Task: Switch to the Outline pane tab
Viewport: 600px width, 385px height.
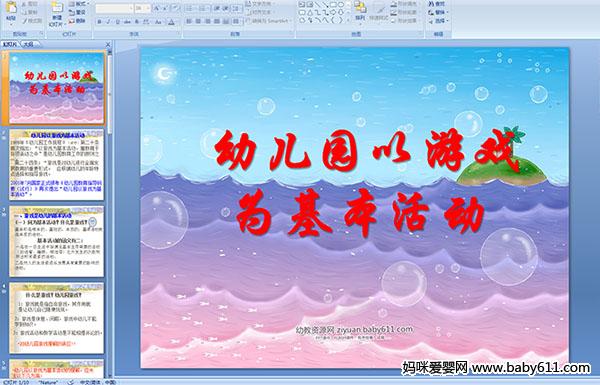Action: (28, 44)
